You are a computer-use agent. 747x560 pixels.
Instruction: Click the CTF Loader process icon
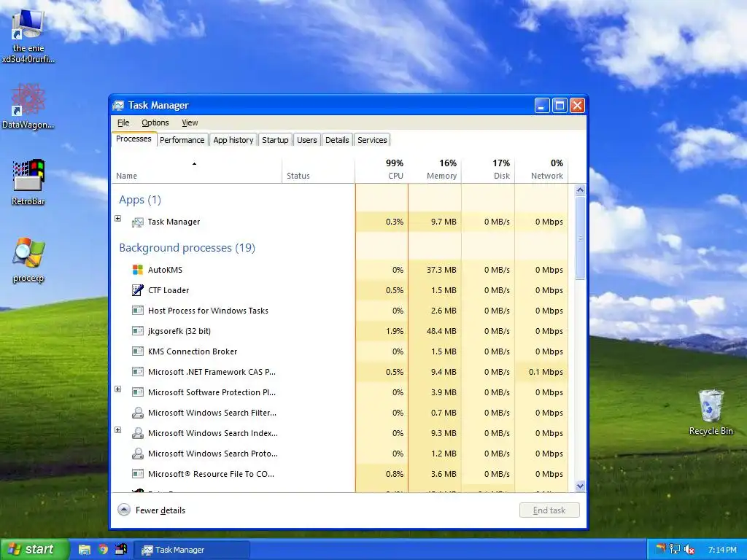pyautogui.click(x=138, y=290)
